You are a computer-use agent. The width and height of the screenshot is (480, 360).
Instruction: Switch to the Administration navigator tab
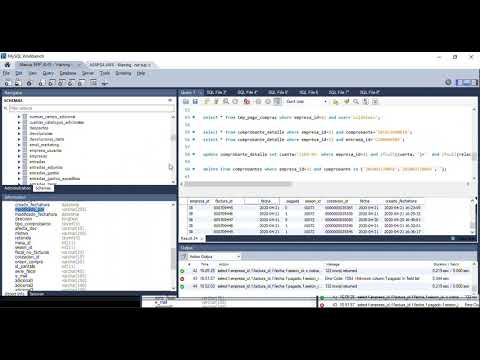click(x=17, y=188)
